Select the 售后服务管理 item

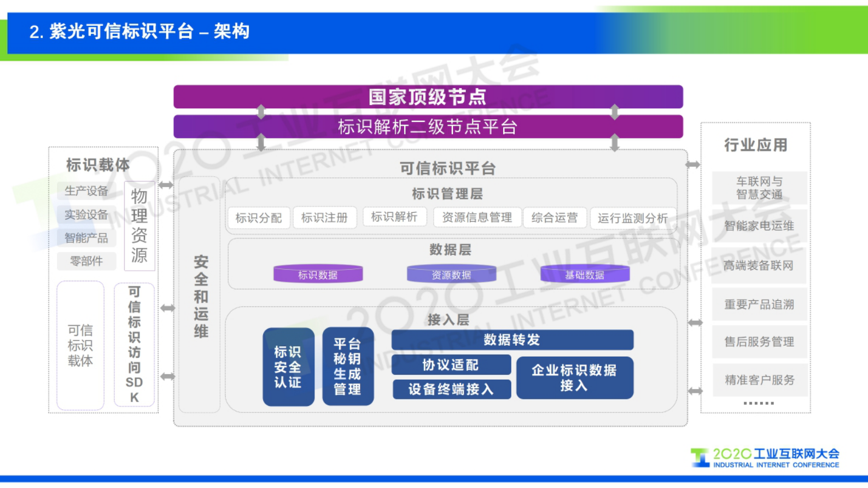(x=759, y=341)
